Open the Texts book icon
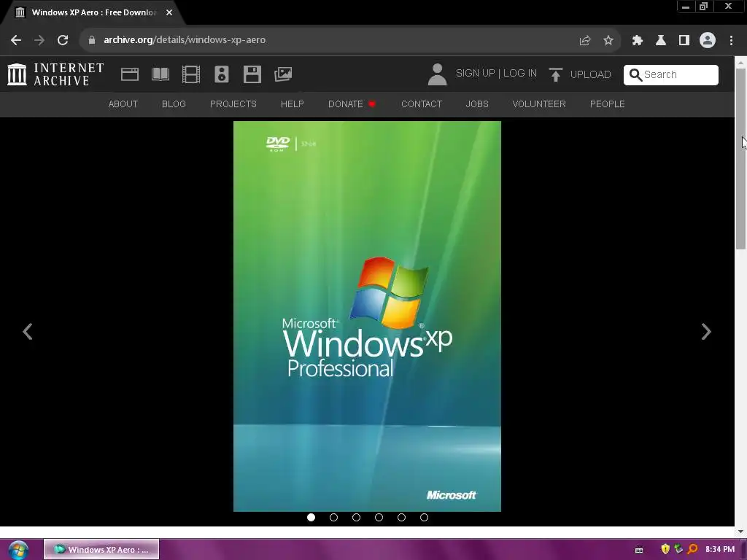This screenshot has width=747, height=560. click(160, 74)
